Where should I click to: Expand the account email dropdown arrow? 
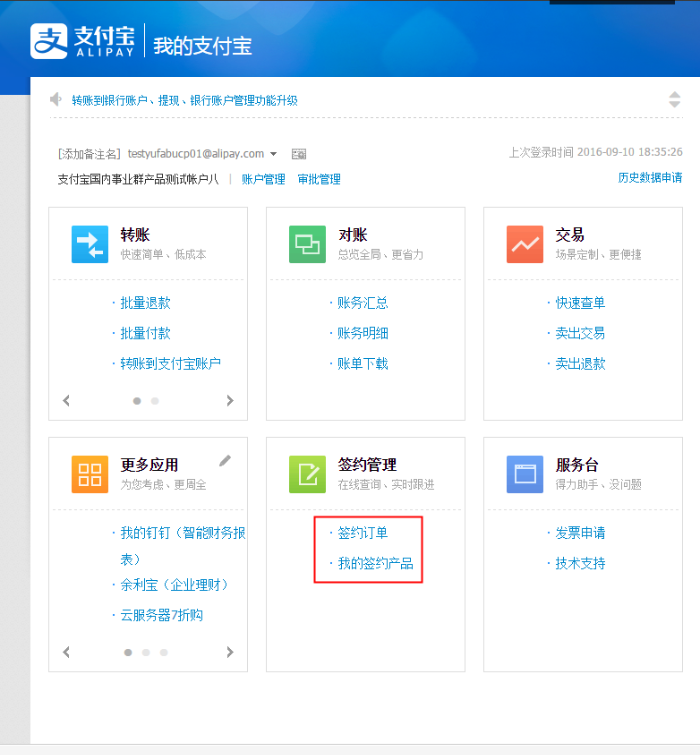tap(273, 154)
